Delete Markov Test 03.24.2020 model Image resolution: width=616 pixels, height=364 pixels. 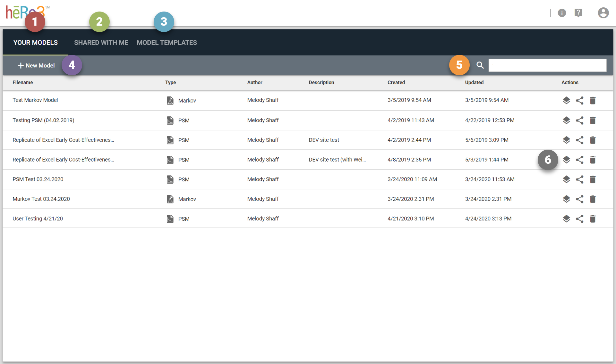[x=593, y=199]
